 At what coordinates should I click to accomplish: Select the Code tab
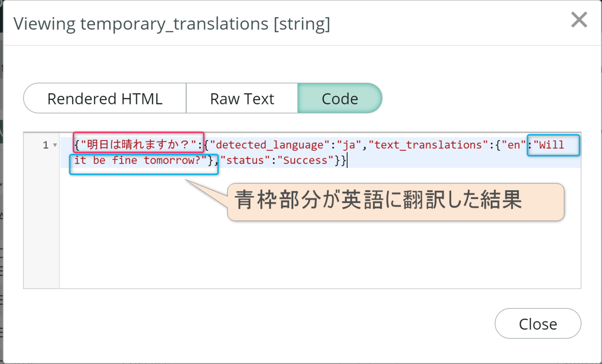[339, 98]
